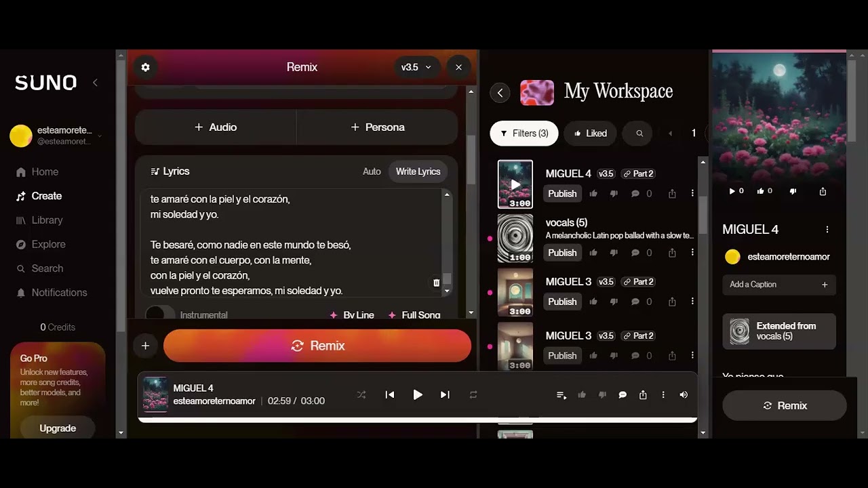Share song from the details panel cover
The image size is (868, 488).
click(x=823, y=191)
